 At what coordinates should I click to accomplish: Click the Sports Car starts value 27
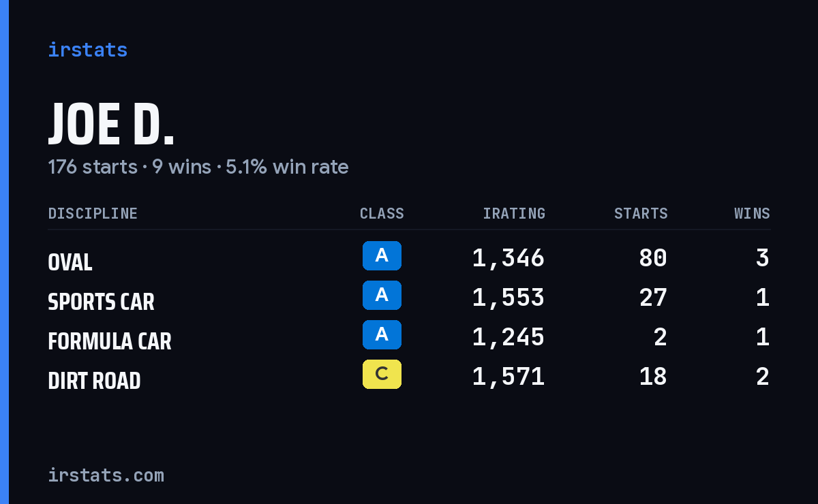[x=653, y=298]
